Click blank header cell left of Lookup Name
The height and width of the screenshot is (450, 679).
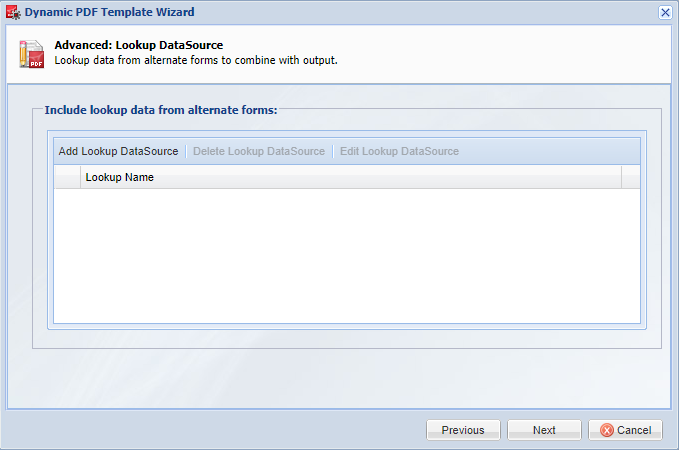[67, 177]
